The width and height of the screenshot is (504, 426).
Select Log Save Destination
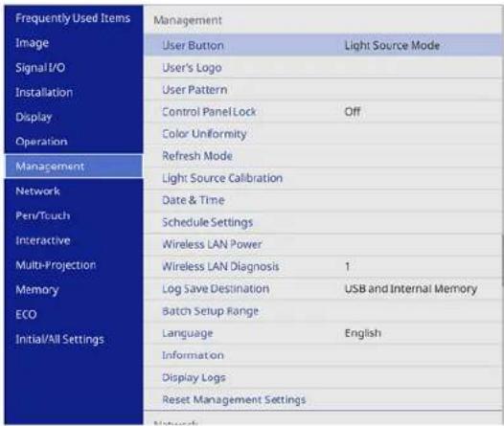click(x=323, y=289)
